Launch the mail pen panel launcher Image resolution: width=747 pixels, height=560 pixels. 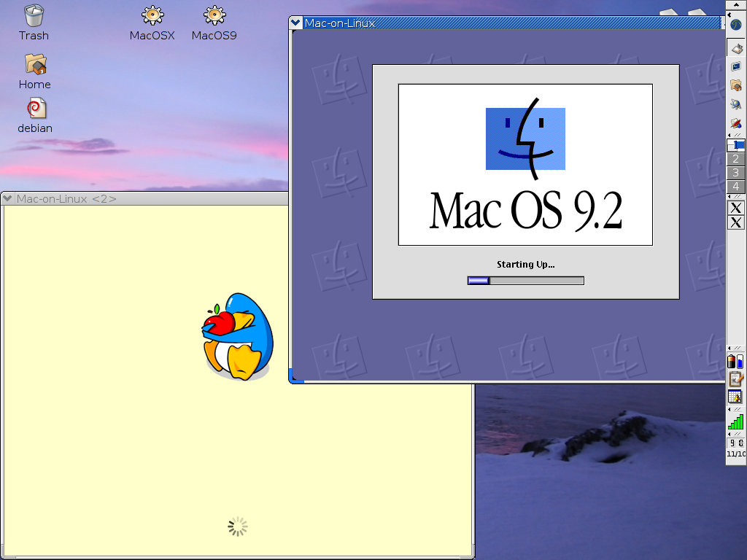click(x=736, y=122)
